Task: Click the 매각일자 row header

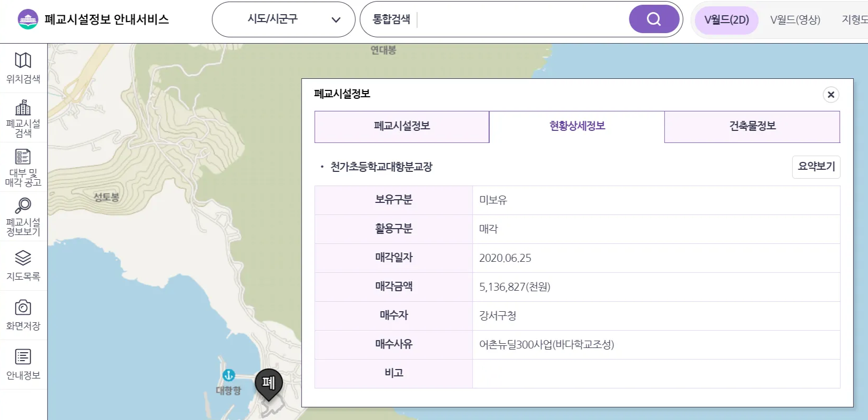Action: [393, 258]
